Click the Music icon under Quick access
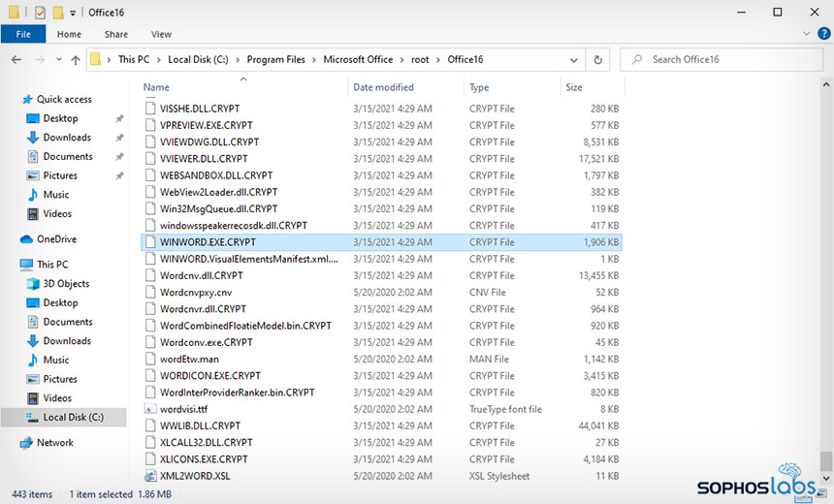 click(x=33, y=195)
